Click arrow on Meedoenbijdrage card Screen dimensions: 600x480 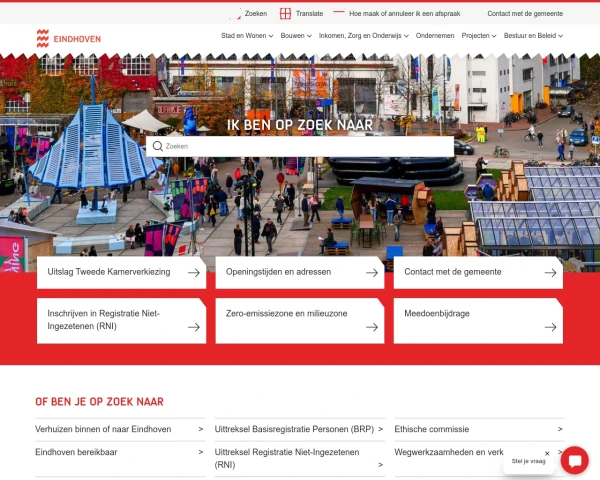(550, 327)
